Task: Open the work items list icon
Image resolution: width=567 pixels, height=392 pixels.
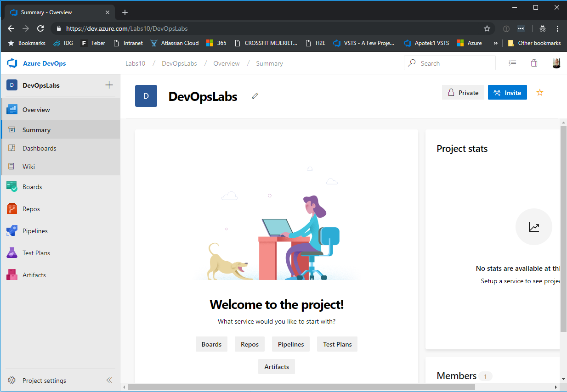Action: coord(512,63)
